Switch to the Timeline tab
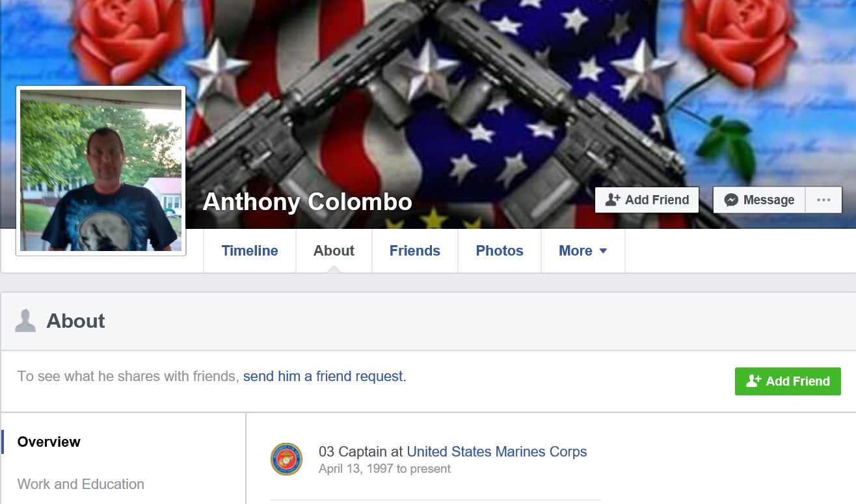 (x=250, y=251)
